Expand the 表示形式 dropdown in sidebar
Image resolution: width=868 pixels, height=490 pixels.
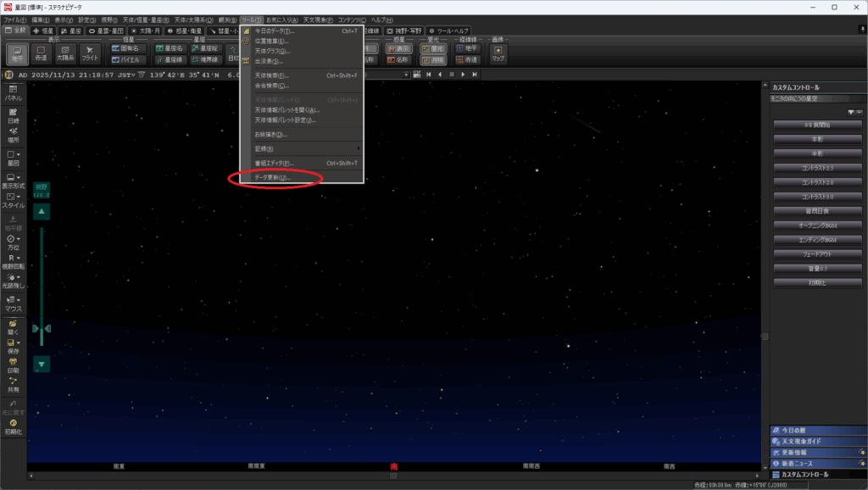point(13,181)
